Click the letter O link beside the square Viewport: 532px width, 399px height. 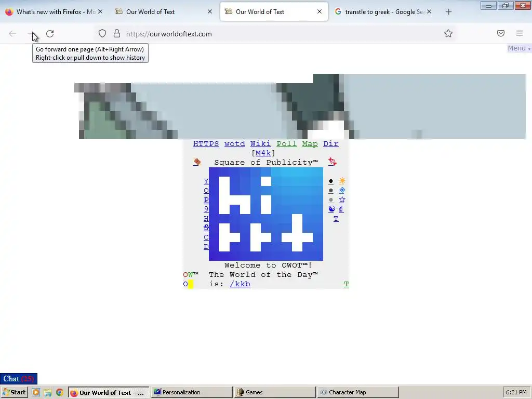coord(206,190)
